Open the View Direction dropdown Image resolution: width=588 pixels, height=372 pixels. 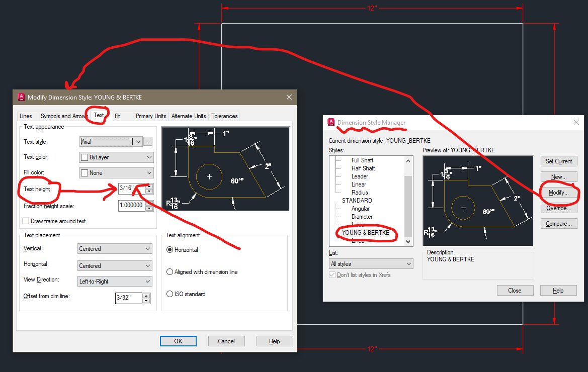point(115,282)
